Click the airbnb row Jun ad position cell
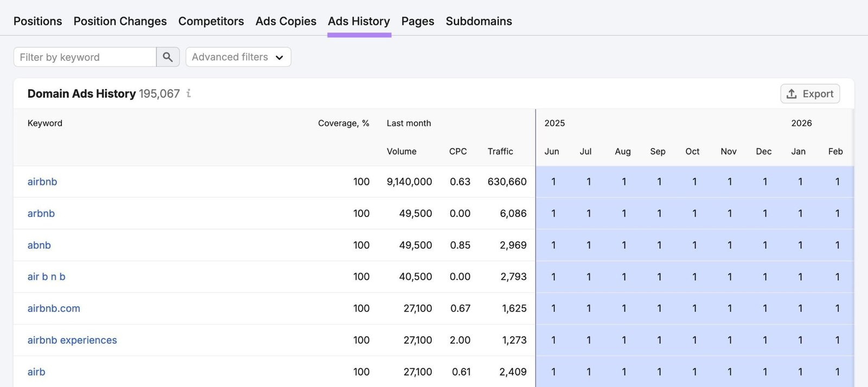Viewport: 868px width, 387px height. [553, 182]
